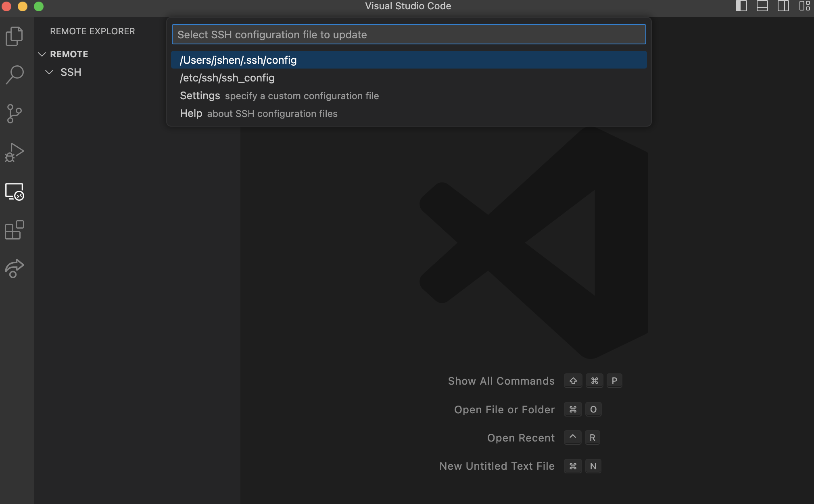Click Customize Layout icon in title bar
814x504 pixels.
(804, 6)
